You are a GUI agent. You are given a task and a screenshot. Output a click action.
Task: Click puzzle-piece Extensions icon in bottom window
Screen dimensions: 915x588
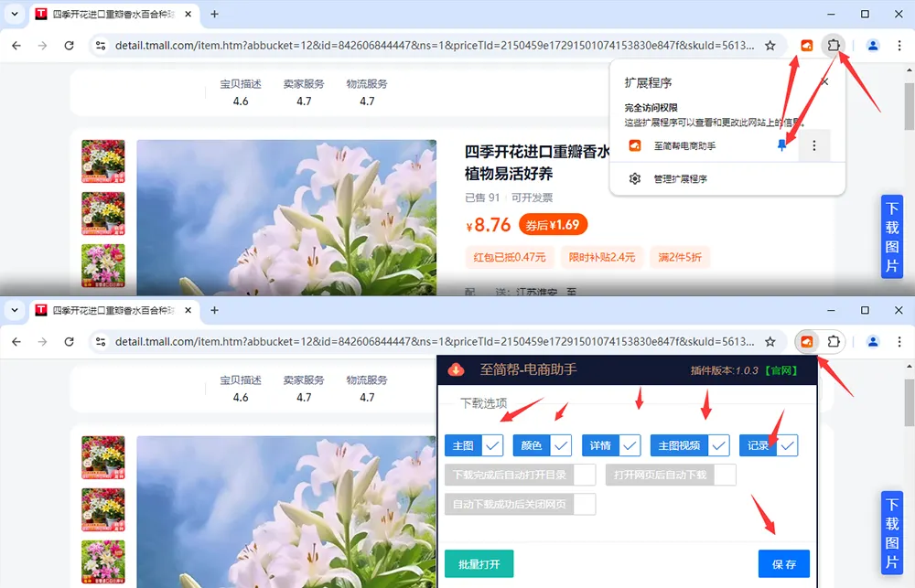pos(834,342)
